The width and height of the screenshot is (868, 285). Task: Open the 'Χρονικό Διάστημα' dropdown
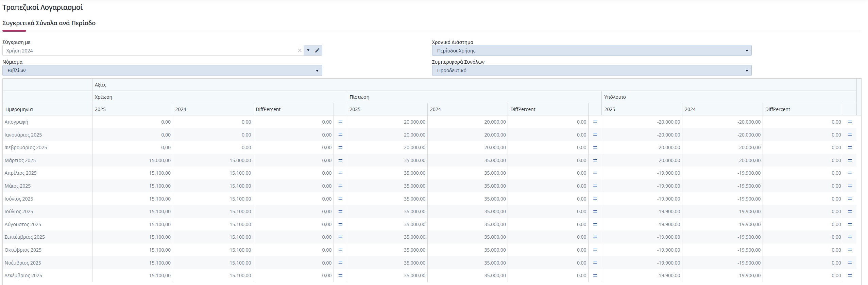(x=592, y=50)
